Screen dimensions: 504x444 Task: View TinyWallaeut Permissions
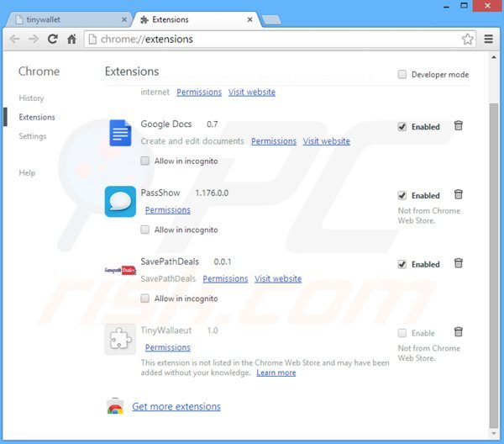click(168, 347)
